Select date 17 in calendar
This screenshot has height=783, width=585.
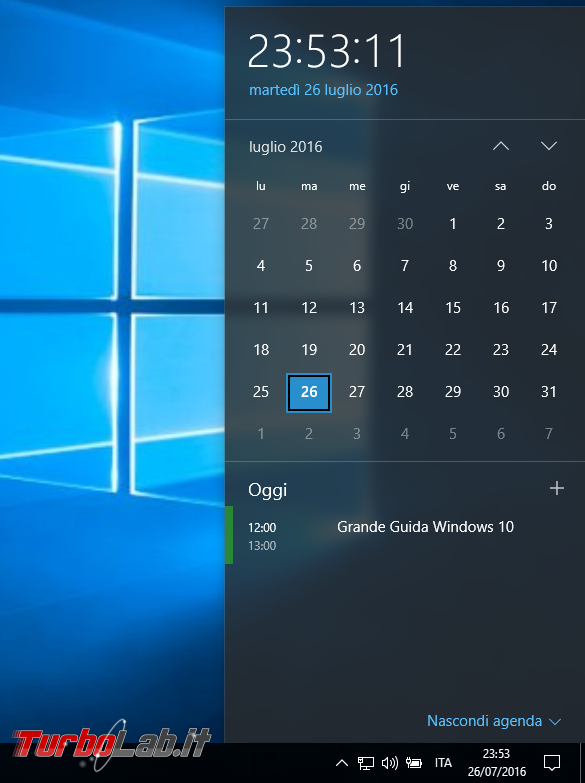(x=549, y=308)
